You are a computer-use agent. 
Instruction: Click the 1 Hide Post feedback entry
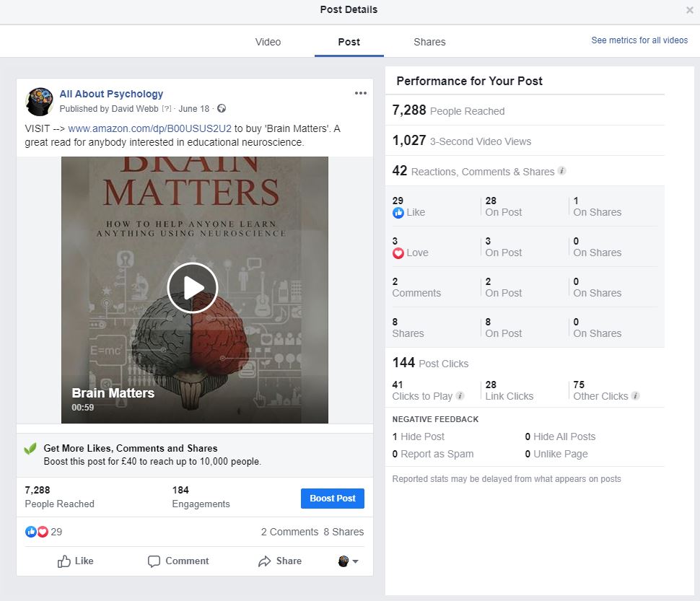(x=419, y=437)
